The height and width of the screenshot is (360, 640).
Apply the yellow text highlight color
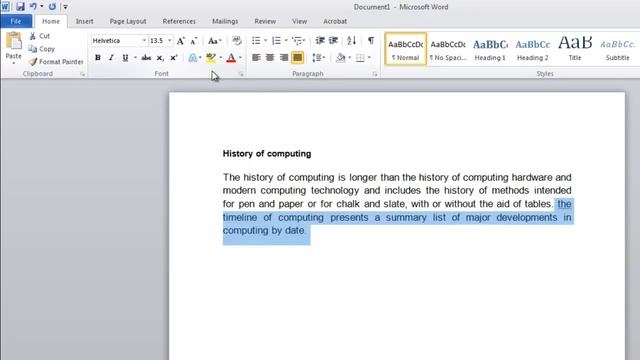click(211, 58)
